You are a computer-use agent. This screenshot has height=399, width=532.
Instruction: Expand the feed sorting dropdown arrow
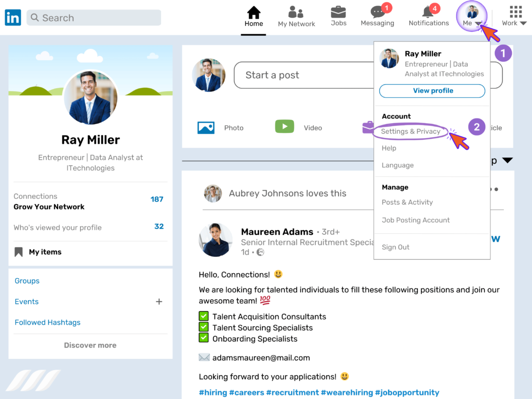coord(508,160)
